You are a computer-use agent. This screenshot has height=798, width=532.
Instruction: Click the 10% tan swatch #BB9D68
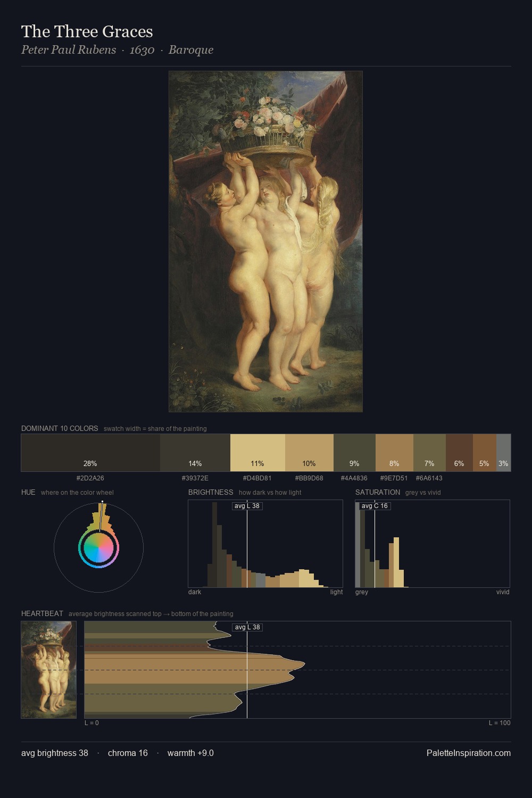(309, 453)
